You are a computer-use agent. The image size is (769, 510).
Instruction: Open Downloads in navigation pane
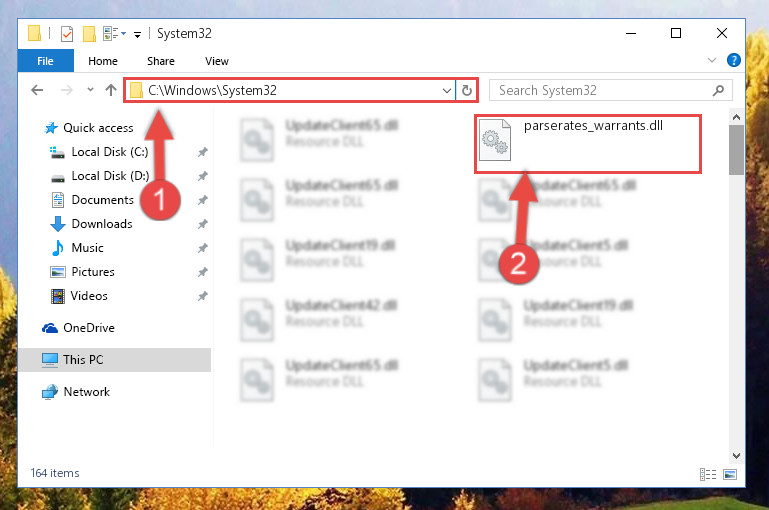tap(102, 224)
